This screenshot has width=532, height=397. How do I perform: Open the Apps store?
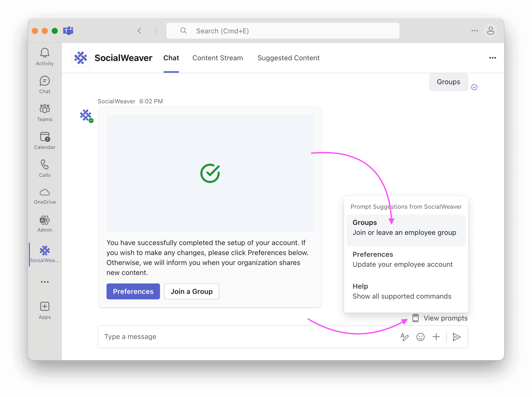[x=45, y=311]
